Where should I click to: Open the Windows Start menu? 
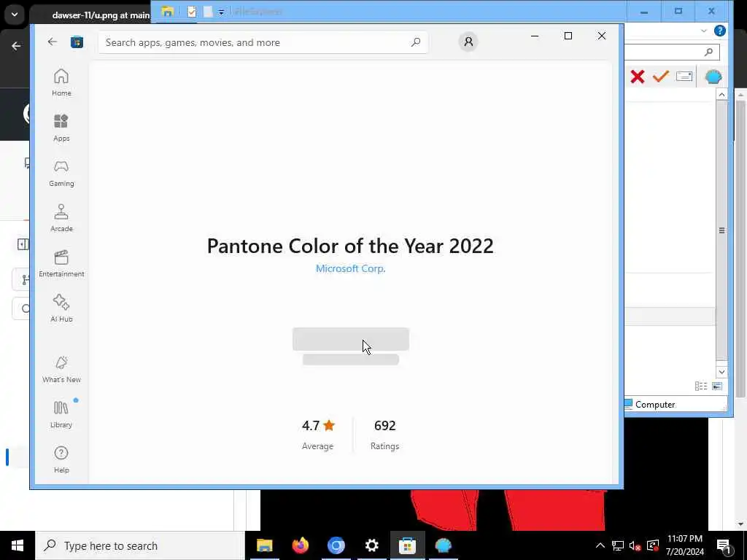[x=18, y=545]
